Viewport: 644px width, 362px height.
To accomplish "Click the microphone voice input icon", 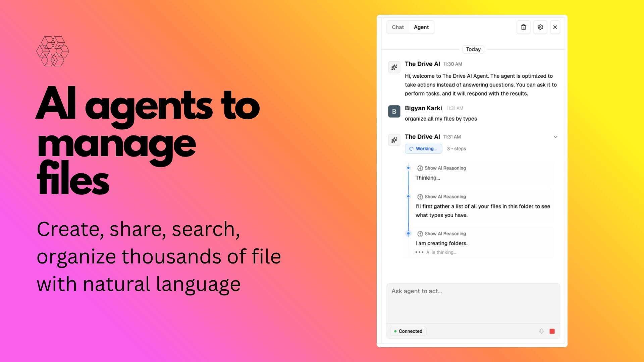I will (x=541, y=331).
